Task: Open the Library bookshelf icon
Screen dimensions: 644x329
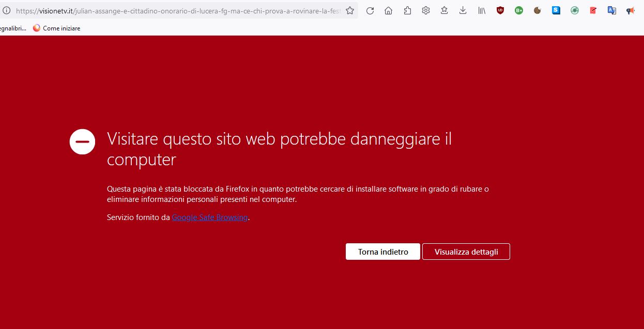Action: point(482,10)
